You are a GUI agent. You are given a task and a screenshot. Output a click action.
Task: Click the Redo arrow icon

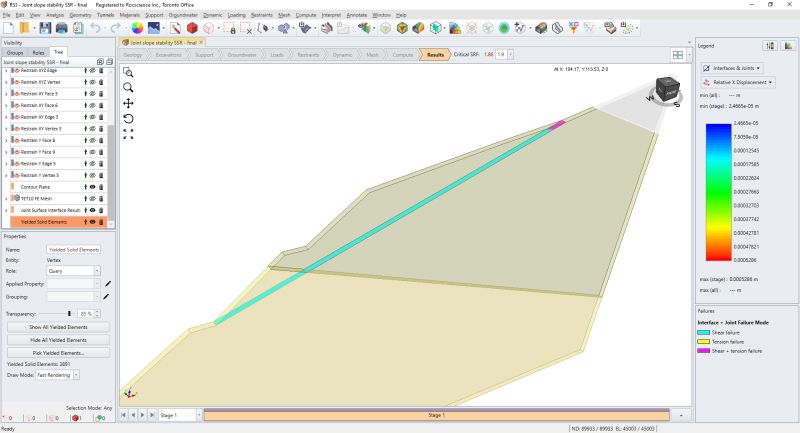tap(116, 28)
